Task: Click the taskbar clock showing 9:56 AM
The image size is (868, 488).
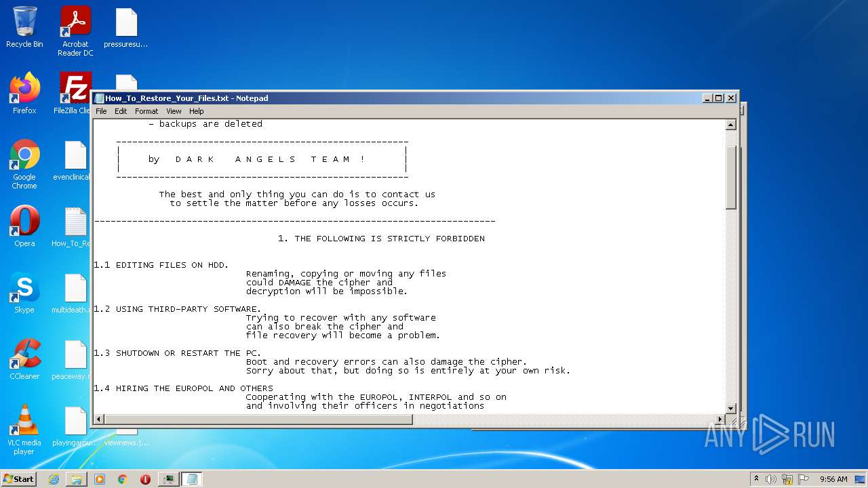Action: pos(833,479)
